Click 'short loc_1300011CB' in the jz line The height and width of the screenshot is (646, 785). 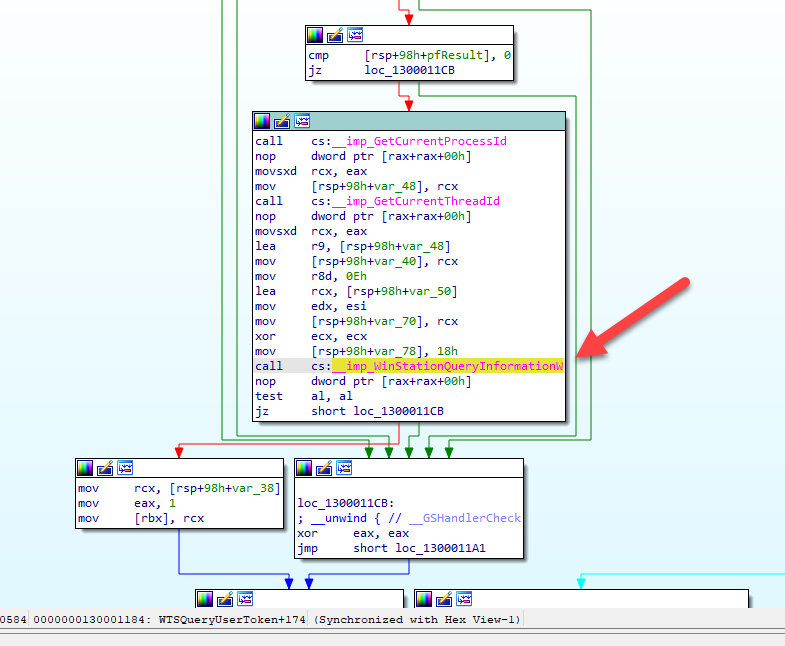click(377, 411)
